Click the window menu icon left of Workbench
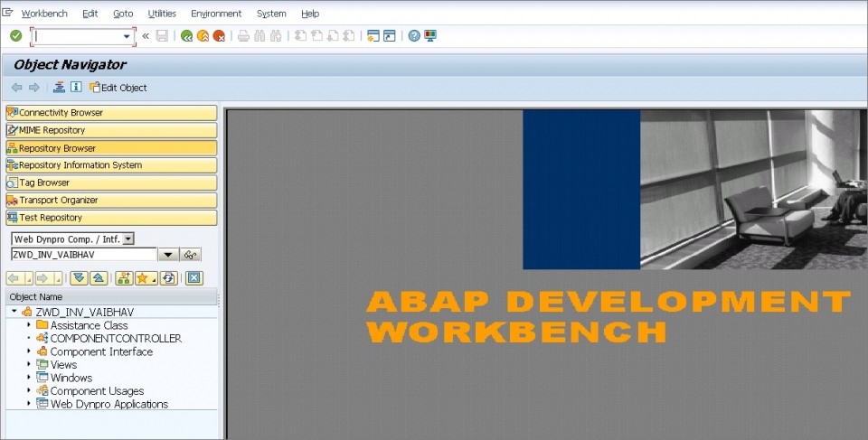This screenshot has width=868, height=440. point(7,12)
